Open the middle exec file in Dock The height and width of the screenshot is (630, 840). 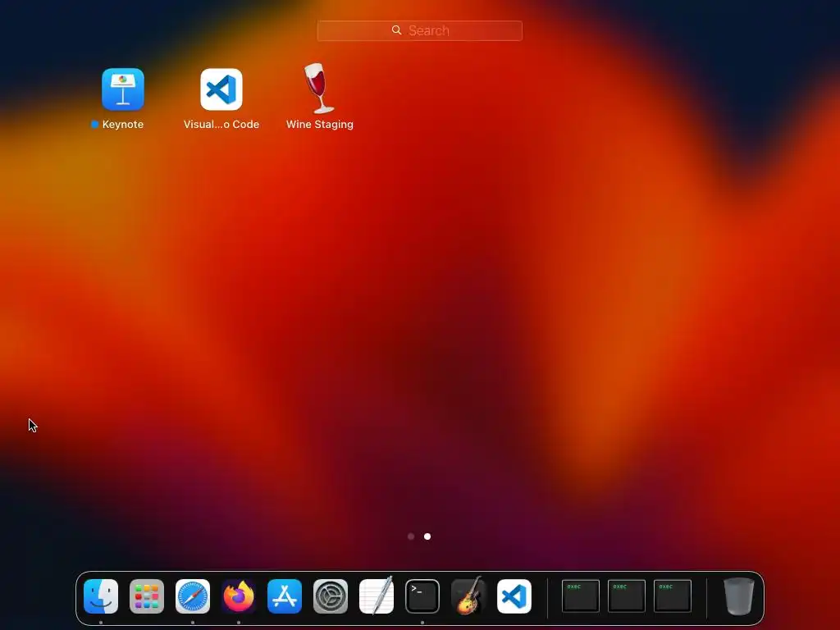click(x=626, y=596)
